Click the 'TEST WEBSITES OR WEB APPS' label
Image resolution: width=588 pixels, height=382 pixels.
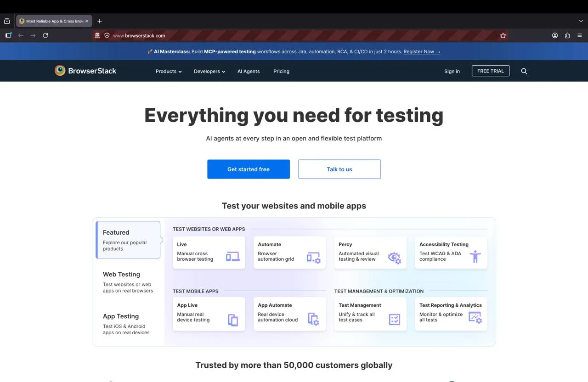(209, 229)
